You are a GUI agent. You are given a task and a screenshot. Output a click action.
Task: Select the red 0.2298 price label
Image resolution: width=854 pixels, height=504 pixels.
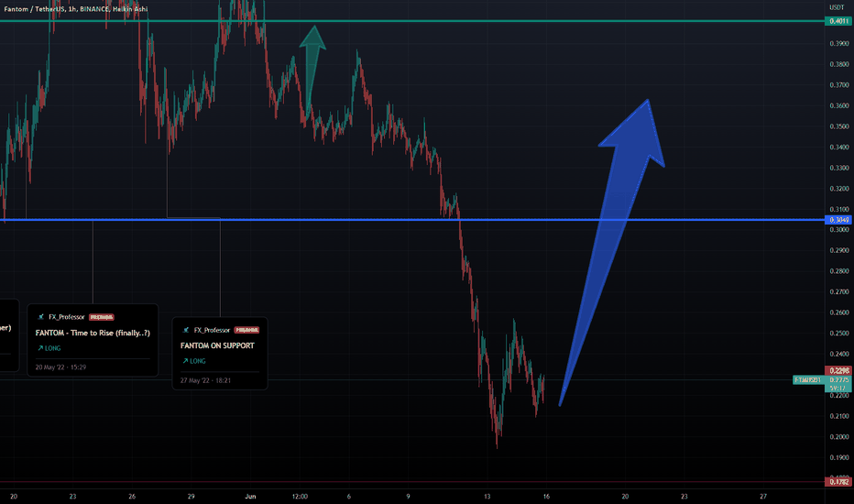coord(838,370)
